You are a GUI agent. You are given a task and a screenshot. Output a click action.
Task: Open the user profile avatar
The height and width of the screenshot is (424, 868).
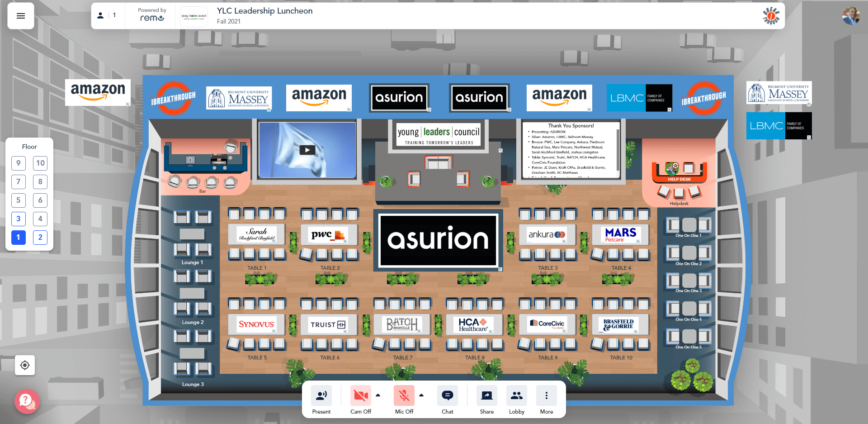(851, 16)
